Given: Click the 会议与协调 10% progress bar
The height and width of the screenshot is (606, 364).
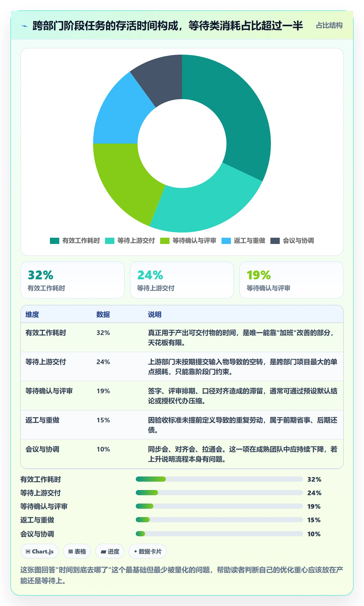Looking at the screenshot, I should click(219, 534).
